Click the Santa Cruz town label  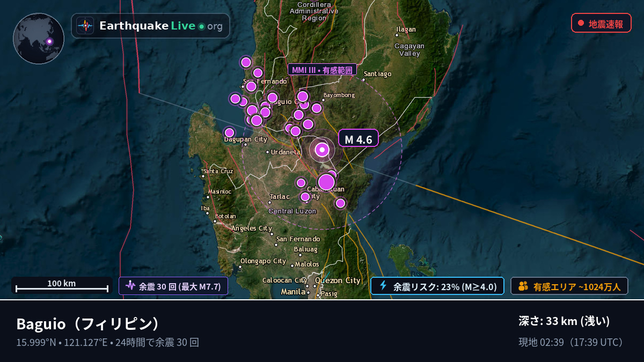(218, 171)
